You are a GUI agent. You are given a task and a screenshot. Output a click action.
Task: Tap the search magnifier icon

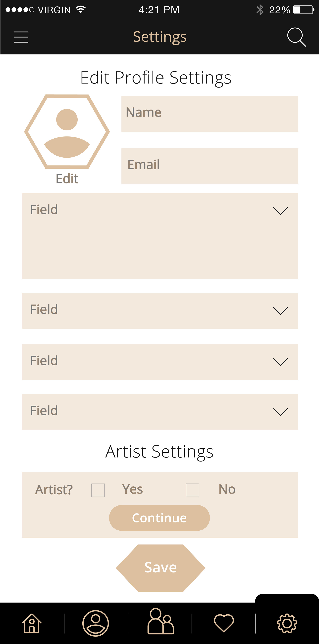(296, 37)
